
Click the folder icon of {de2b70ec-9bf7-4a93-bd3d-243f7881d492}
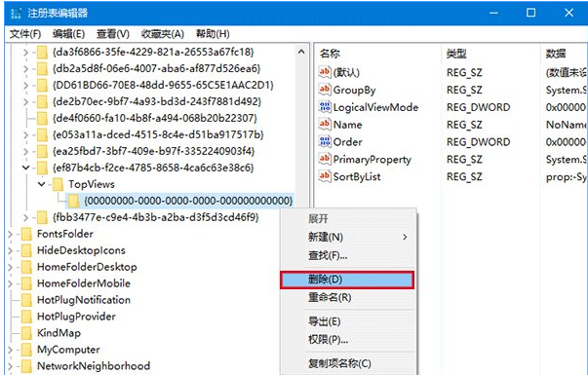(42, 102)
